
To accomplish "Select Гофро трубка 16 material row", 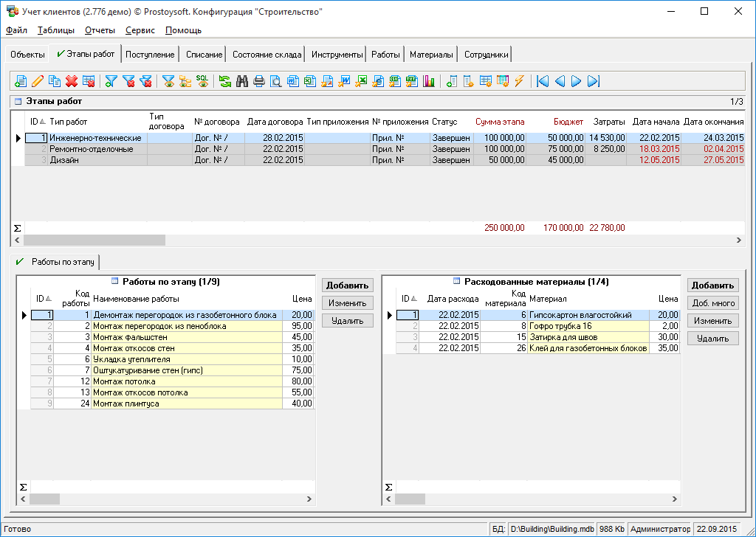I will coord(538,326).
